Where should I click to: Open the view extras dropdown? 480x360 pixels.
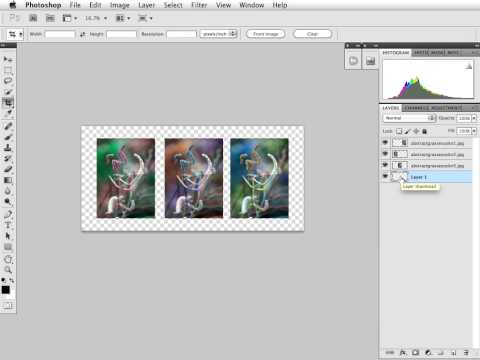pyautogui.click(x=70, y=18)
